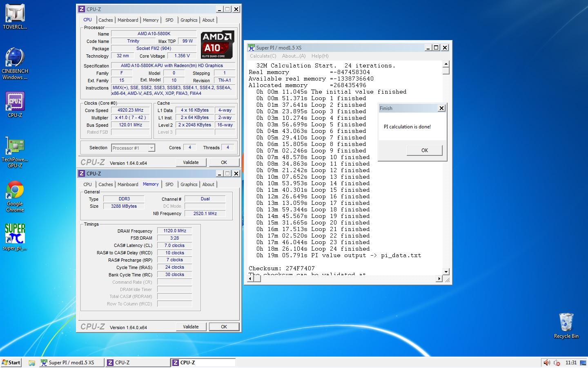Select Memory tab in upper CPU-Z window
Viewport: 588px width, 368px height.
point(151,20)
